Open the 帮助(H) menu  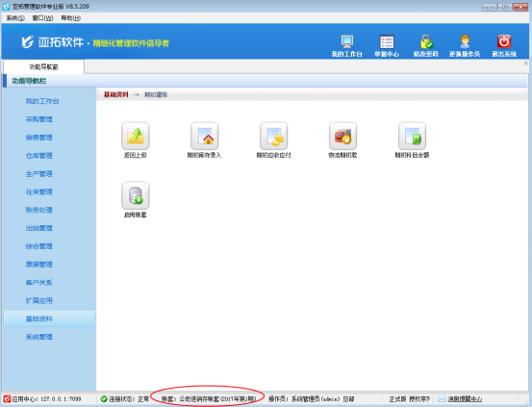tap(70, 18)
